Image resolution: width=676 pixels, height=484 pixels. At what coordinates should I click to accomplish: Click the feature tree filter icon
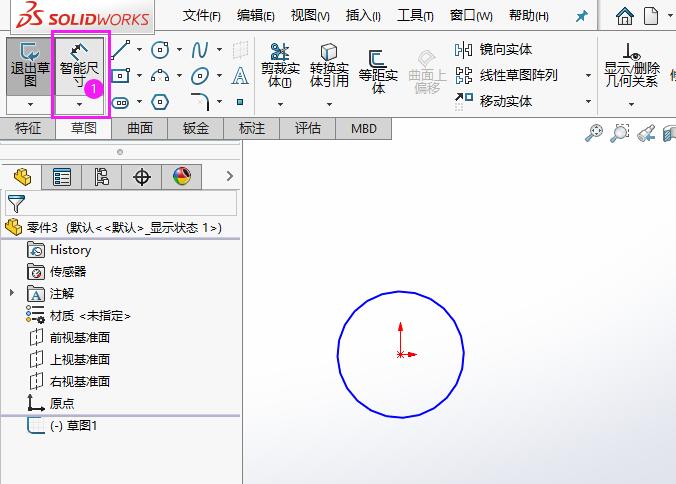pyautogui.click(x=16, y=203)
